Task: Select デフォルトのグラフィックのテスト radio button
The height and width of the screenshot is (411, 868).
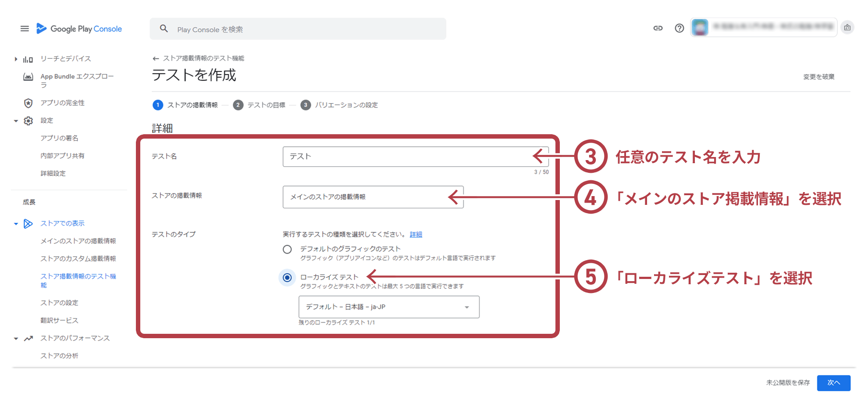Action: point(287,250)
